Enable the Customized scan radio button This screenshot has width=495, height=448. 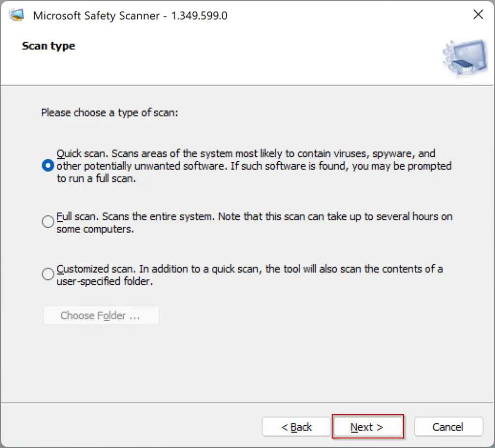pos(48,274)
